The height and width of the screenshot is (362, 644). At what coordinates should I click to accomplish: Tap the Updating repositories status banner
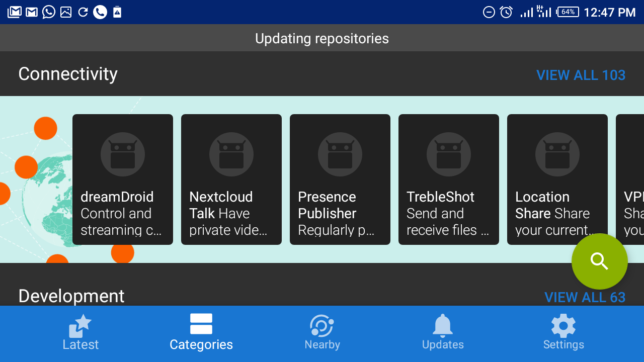[322, 38]
